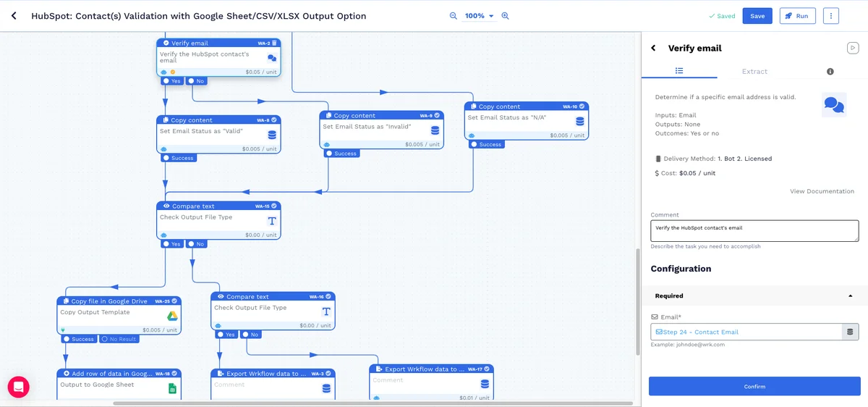Click the chat bubbles icon in Verify email node
Viewport: 868px width, 407px height.
pos(272,59)
